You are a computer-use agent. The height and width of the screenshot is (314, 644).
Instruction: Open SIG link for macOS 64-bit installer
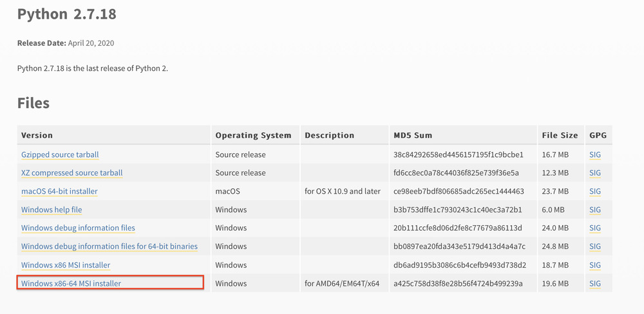pyautogui.click(x=595, y=191)
